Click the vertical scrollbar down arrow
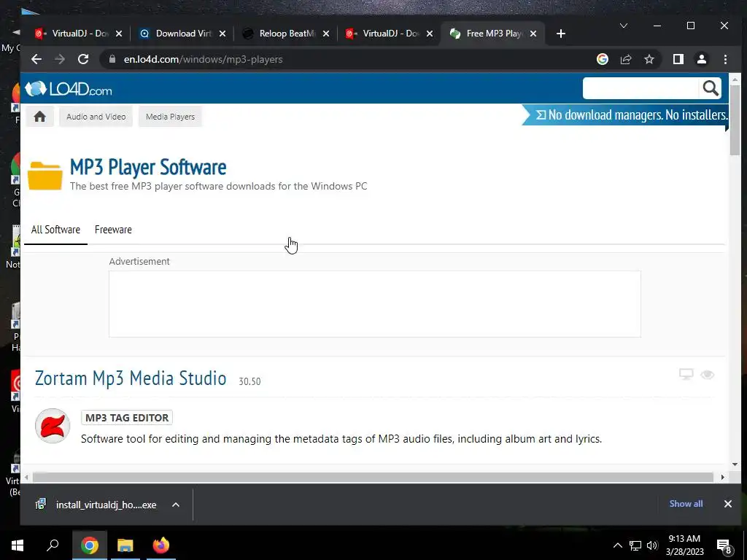The width and height of the screenshot is (747, 560). pyautogui.click(x=735, y=464)
